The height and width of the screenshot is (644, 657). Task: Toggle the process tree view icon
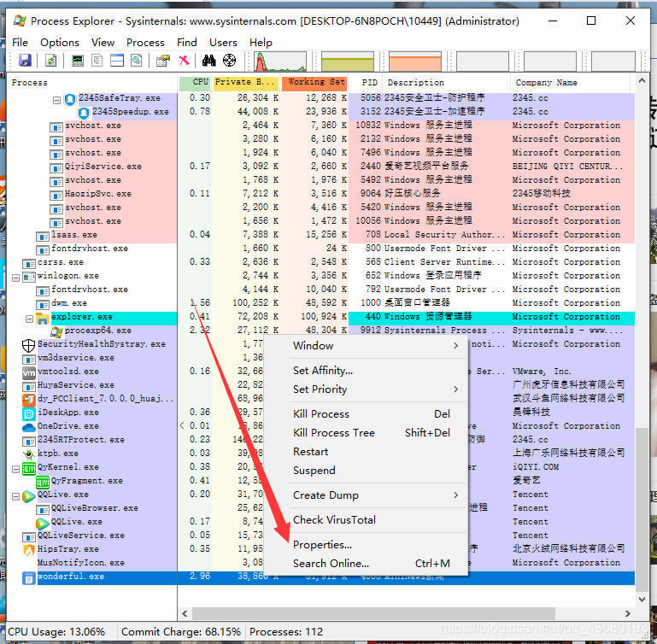pyautogui.click(x=97, y=61)
